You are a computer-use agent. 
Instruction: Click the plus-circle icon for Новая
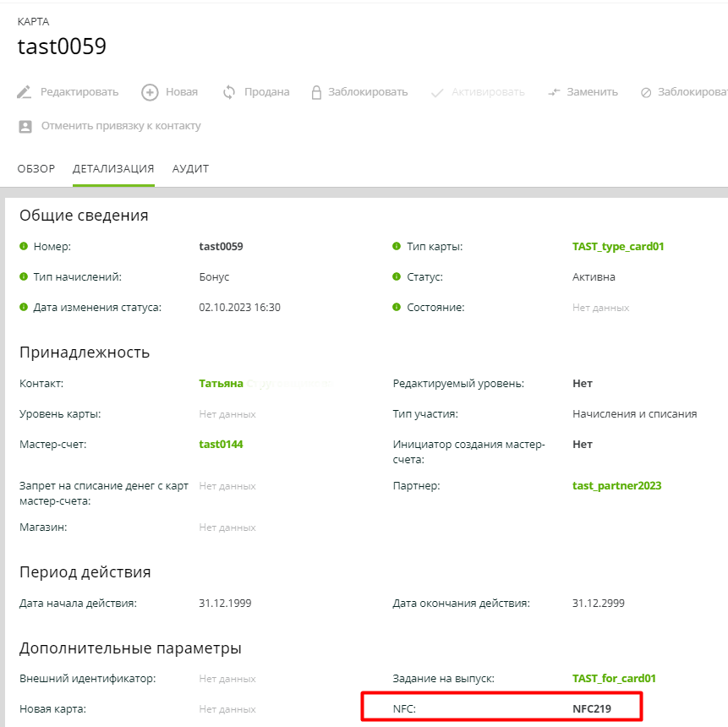[x=150, y=92]
